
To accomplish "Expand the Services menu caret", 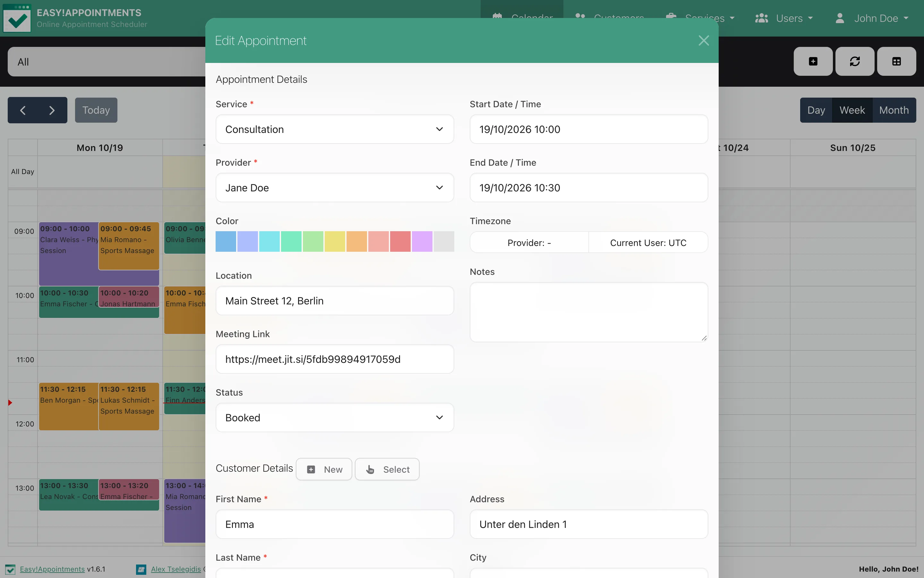I will [732, 18].
